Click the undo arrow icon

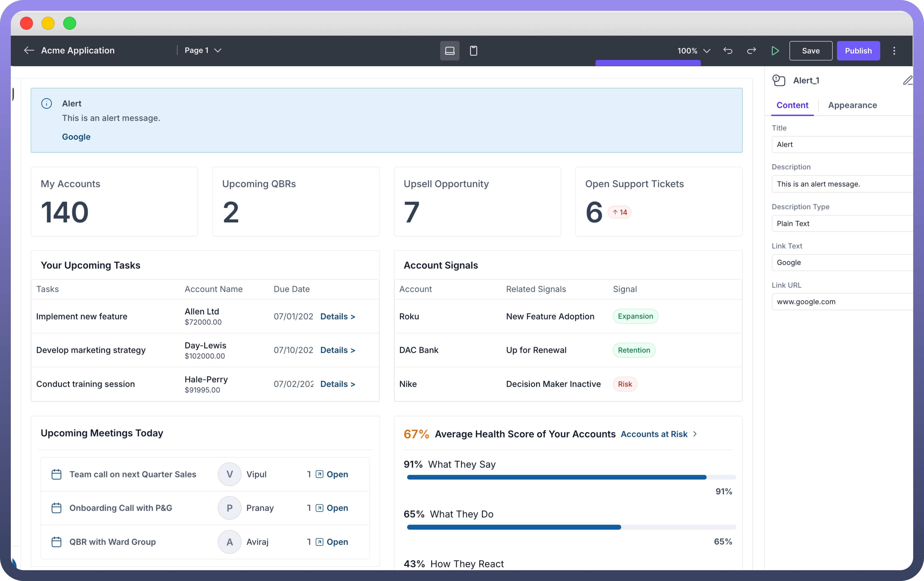click(x=728, y=51)
